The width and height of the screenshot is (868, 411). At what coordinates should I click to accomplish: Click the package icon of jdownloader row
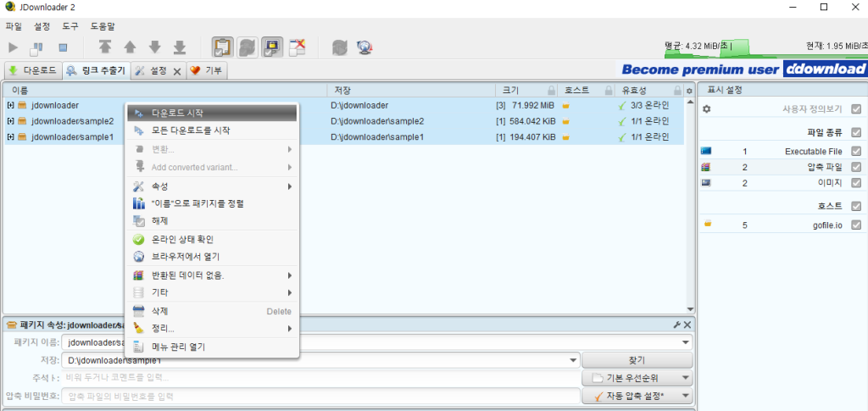tap(23, 105)
